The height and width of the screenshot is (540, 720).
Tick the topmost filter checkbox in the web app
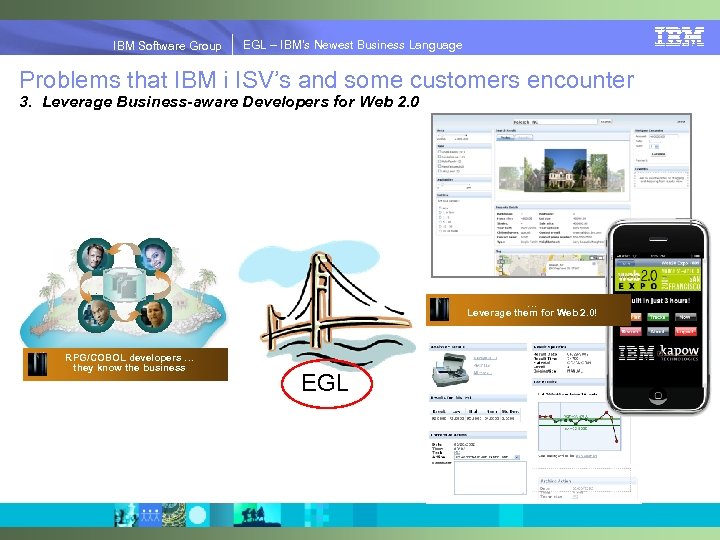[x=439, y=152]
